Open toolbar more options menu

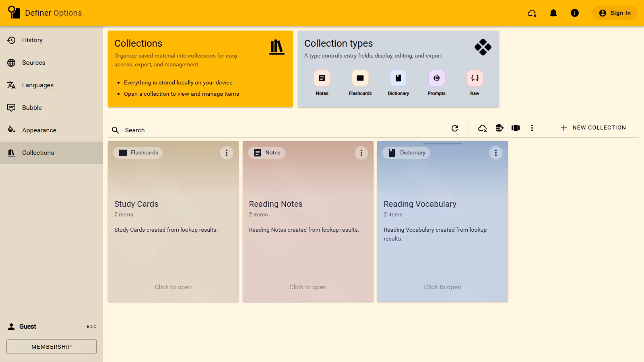pyautogui.click(x=532, y=128)
